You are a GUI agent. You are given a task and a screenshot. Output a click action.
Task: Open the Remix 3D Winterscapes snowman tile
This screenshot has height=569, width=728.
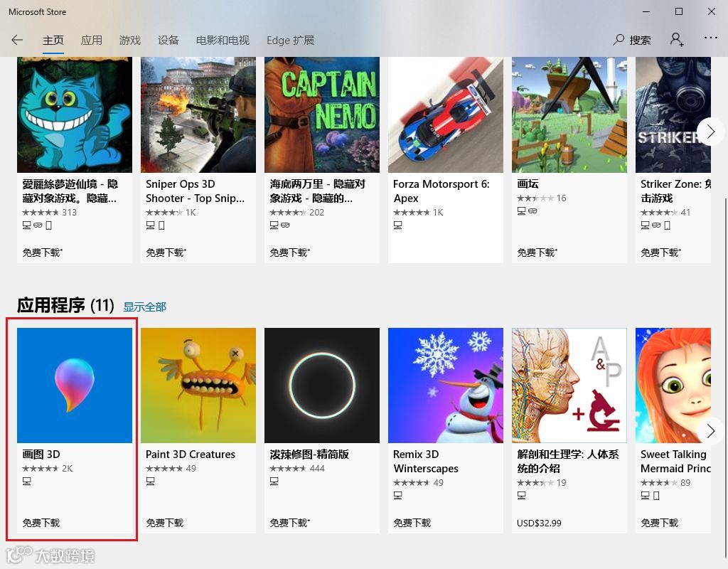click(x=446, y=385)
